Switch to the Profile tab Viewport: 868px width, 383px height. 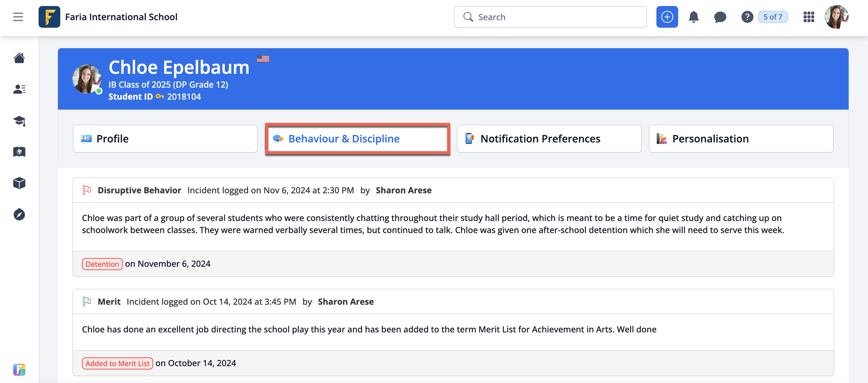(x=165, y=139)
